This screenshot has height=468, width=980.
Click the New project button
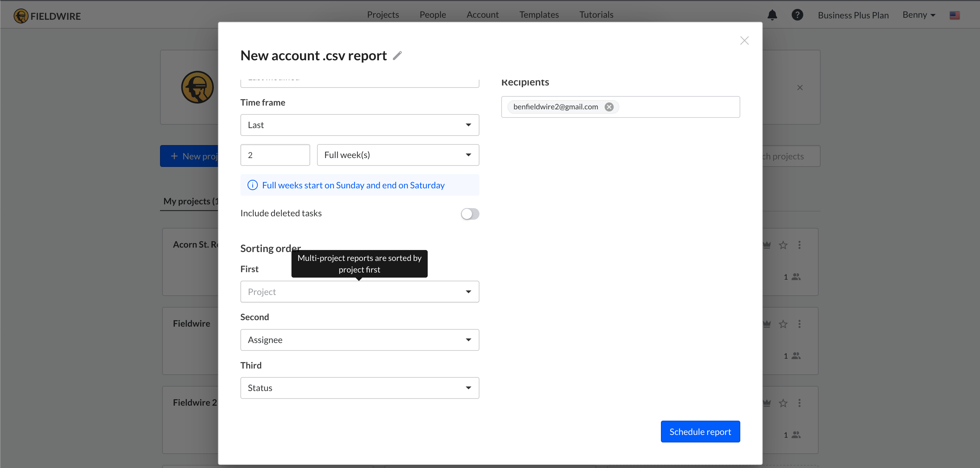coord(189,156)
